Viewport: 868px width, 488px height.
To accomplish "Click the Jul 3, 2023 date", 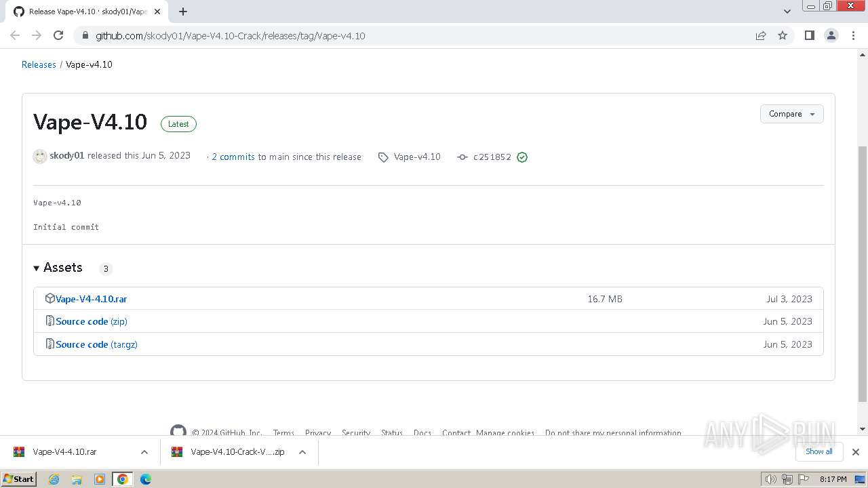I will point(789,299).
